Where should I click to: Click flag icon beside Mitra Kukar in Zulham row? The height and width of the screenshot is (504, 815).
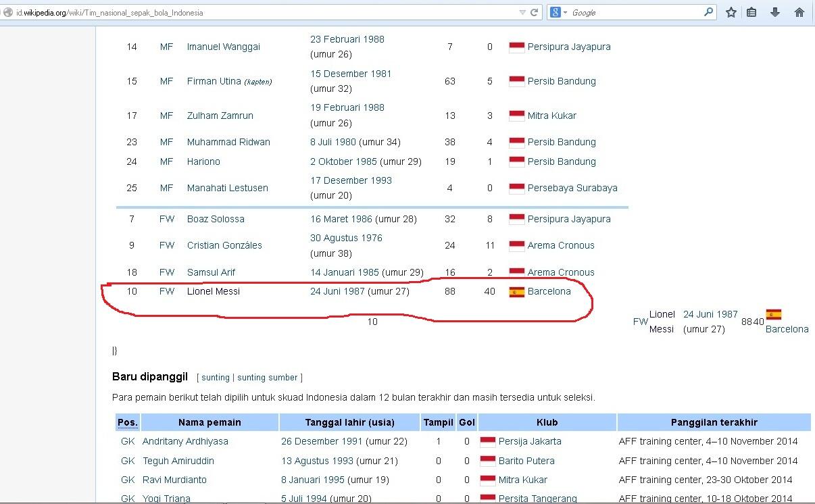point(517,116)
